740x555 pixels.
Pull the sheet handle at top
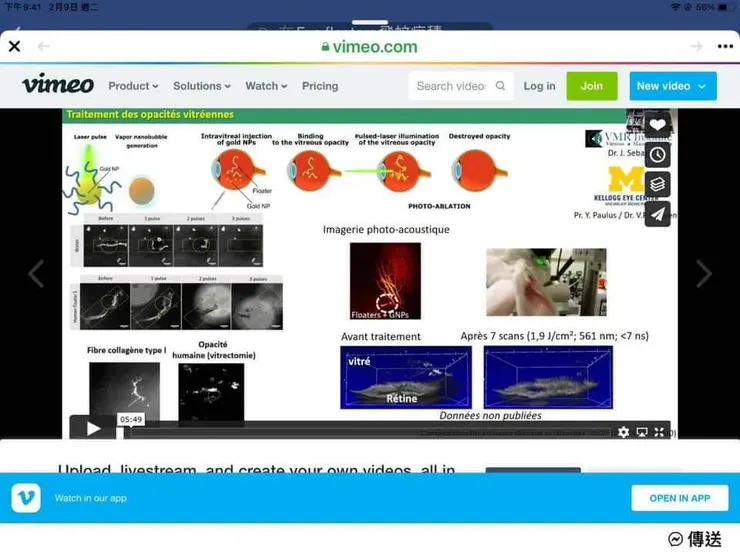tap(370, 22)
